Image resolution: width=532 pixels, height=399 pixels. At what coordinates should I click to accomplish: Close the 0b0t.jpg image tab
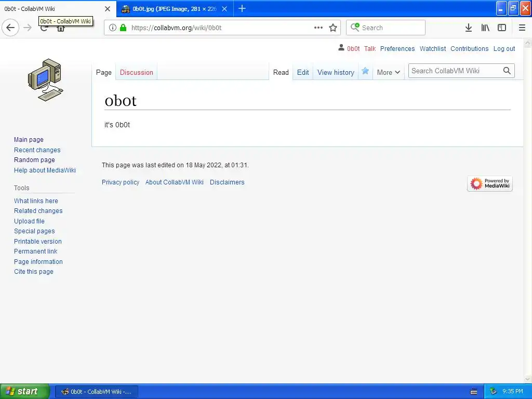click(224, 9)
